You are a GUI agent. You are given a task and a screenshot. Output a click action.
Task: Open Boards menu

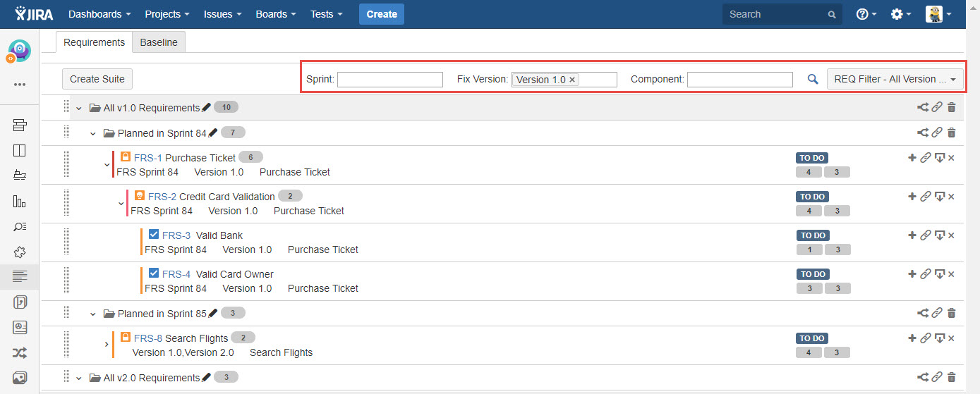click(276, 14)
